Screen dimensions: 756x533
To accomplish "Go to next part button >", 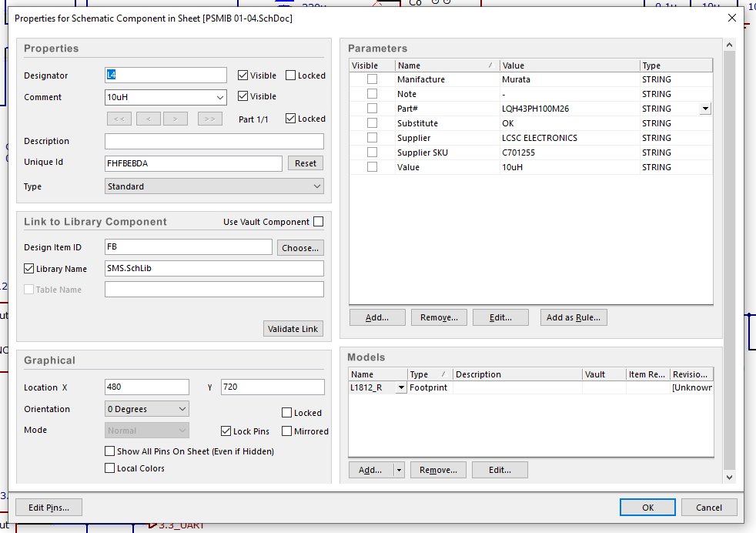I will click(176, 119).
